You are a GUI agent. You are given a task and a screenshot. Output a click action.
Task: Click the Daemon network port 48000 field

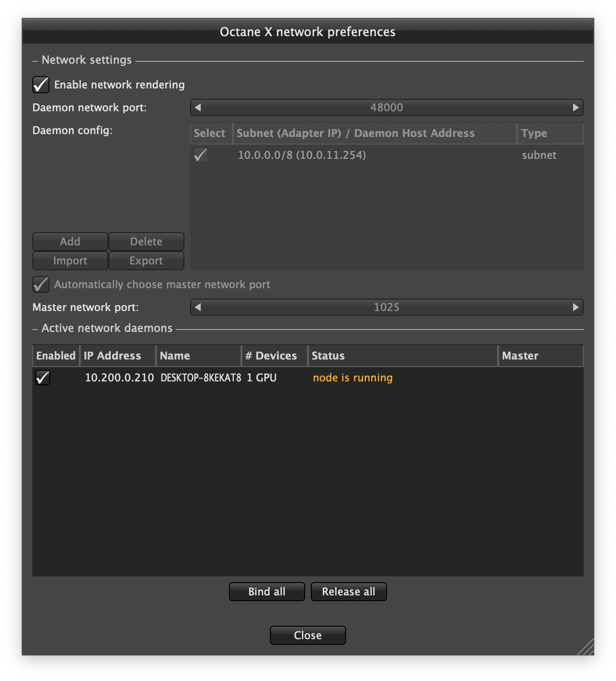click(387, 107)
